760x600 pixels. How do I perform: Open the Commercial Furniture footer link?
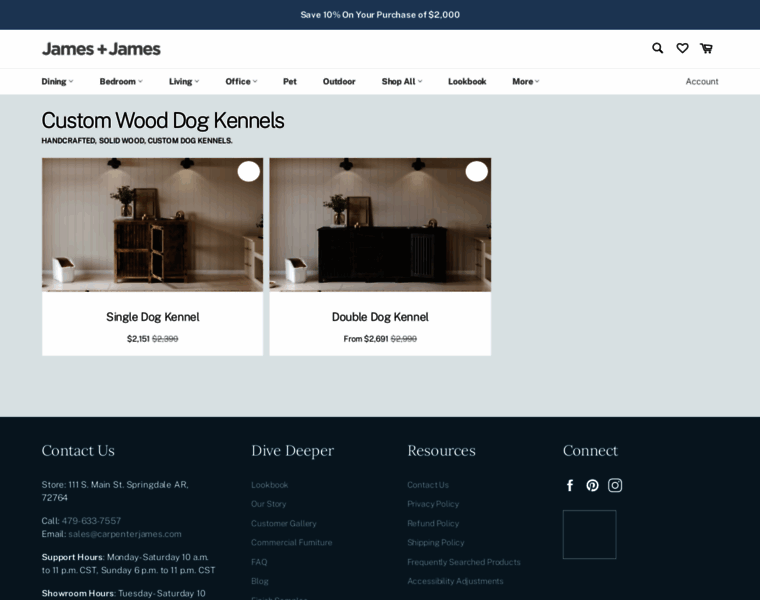[x=292, y=542]
